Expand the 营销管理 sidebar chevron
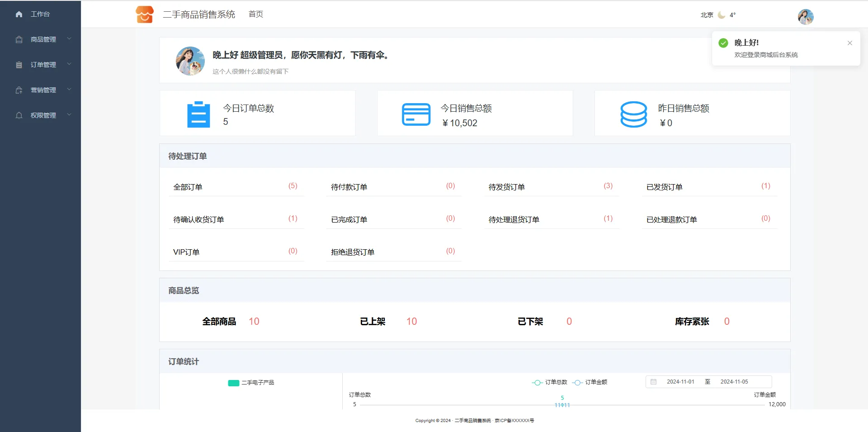The image size is (868, 432). click(x=69, y=90)
